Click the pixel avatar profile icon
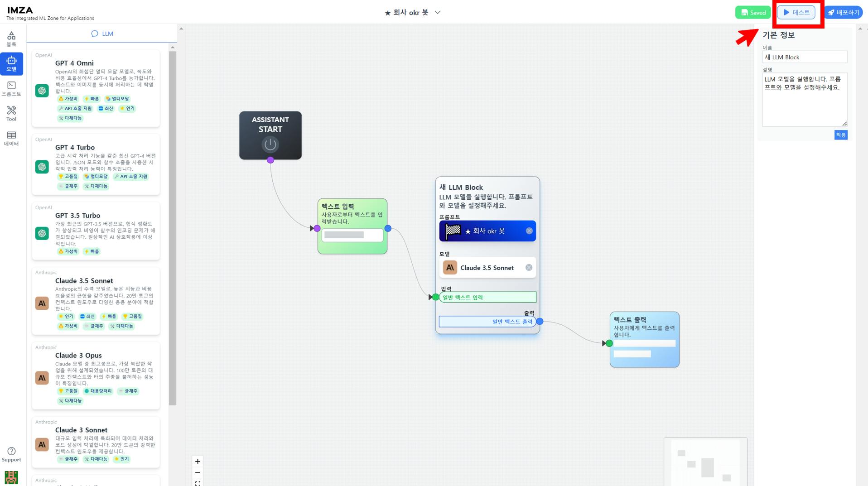This screenshot has height=486, width=868. (11, 477)
